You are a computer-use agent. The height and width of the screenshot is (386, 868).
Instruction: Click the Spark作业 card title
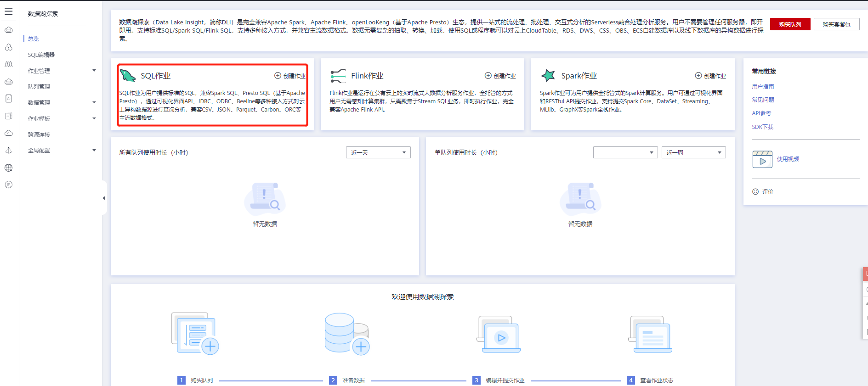[x=579, y=76]
